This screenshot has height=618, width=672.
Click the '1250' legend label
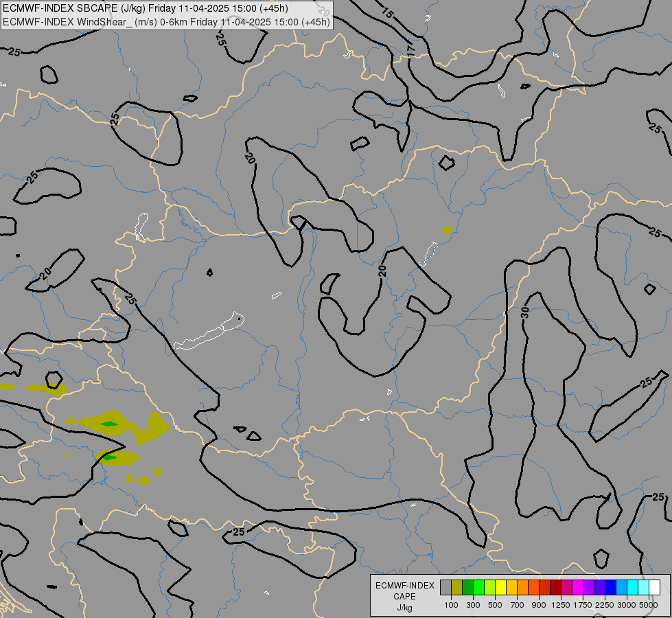pos(561,605)
